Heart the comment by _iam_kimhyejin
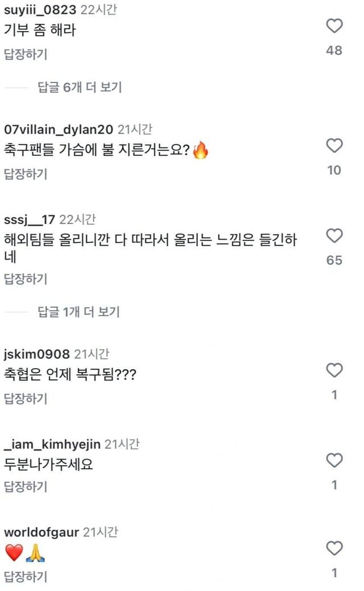The image size is (364, 591). (x=334, y=460)
